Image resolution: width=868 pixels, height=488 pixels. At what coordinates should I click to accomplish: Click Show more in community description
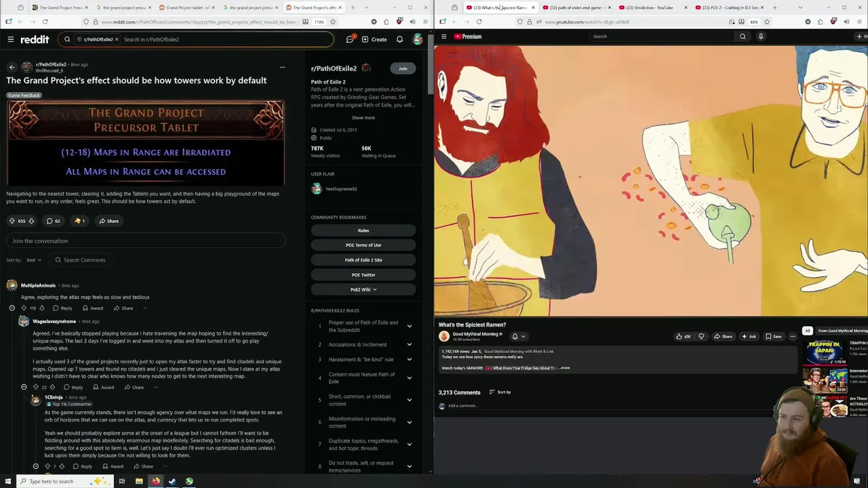(363, 118)
